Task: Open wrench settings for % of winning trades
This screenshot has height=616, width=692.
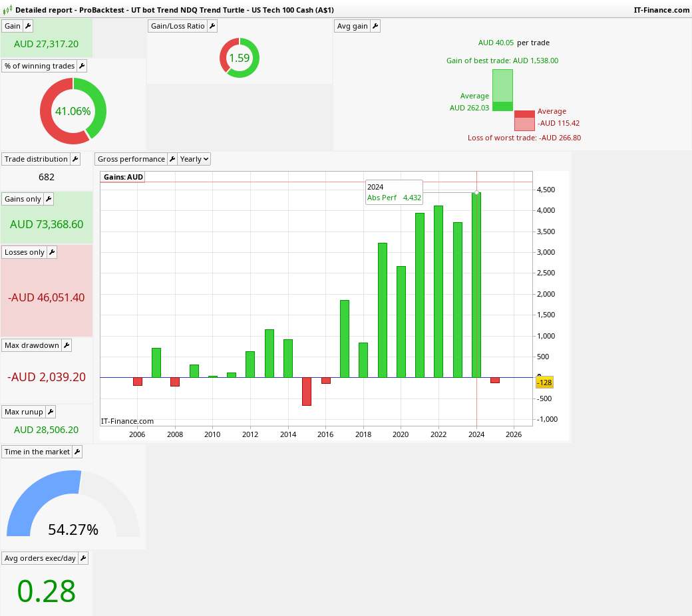Action: click(82, 66)
